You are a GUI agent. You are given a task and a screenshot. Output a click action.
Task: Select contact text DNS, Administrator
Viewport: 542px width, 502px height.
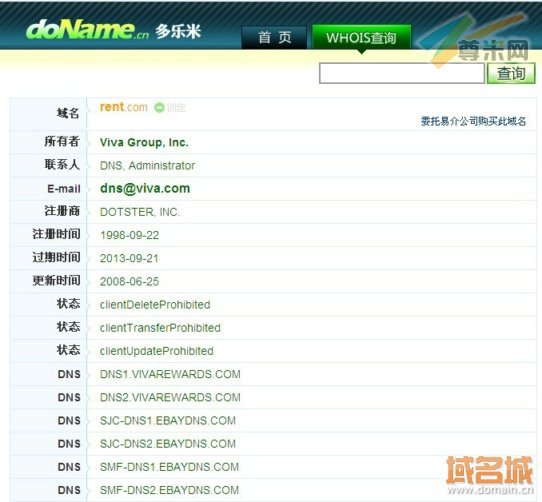pos(147,166)
